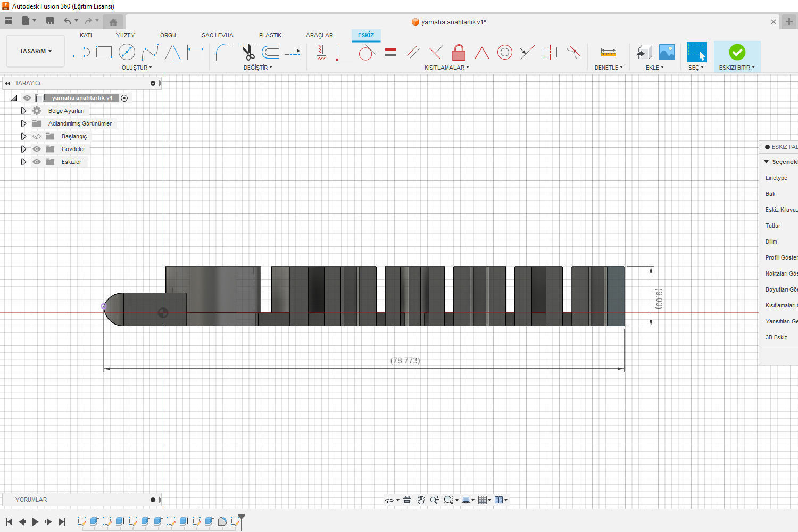Apply the Collinear constraint
Screen dimensions: 798x532
pos(527,52)
